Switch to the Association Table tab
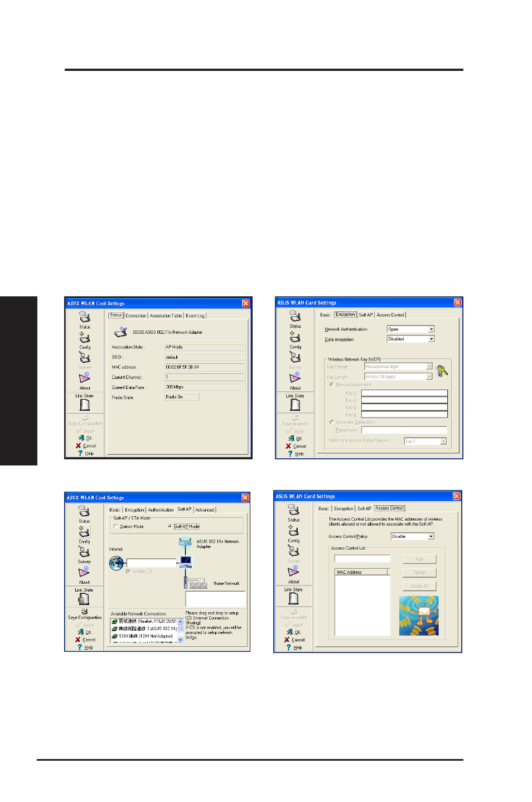Viewport: 532px width, 802px height. click(166, 316)
